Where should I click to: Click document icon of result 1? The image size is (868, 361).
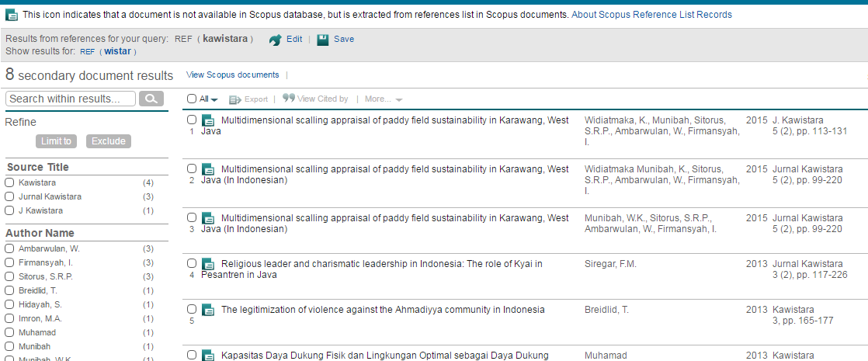click(x=208, y=120)
